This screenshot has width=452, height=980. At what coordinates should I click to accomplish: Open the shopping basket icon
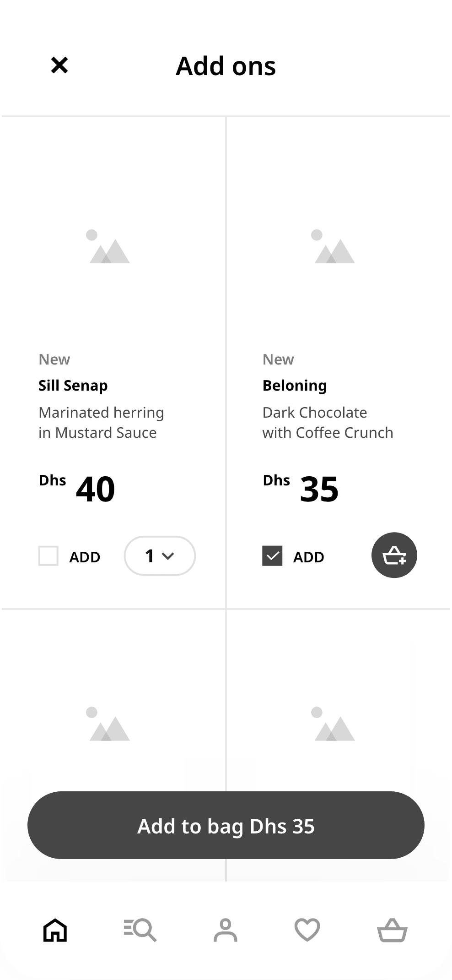(x=392, y=930)
